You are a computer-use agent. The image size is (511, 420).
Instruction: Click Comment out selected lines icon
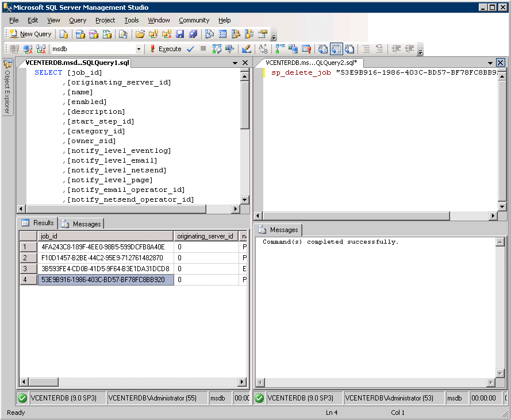366,49
